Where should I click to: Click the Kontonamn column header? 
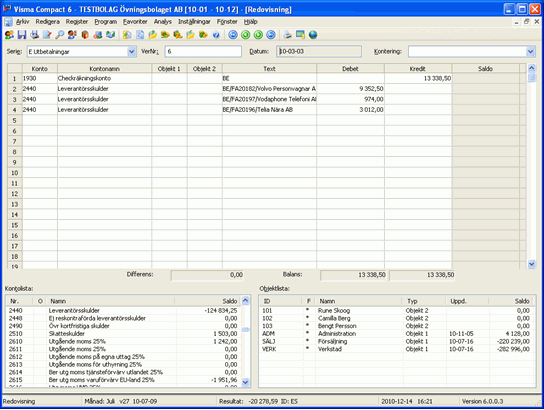[104, 69]
